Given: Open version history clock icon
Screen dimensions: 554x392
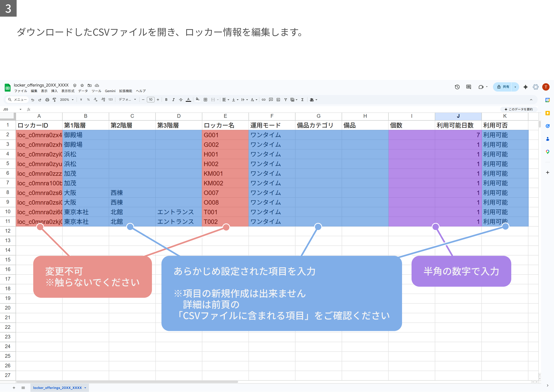Looking at the screenshot, I should pyautogui.click(x=457, y=87).
